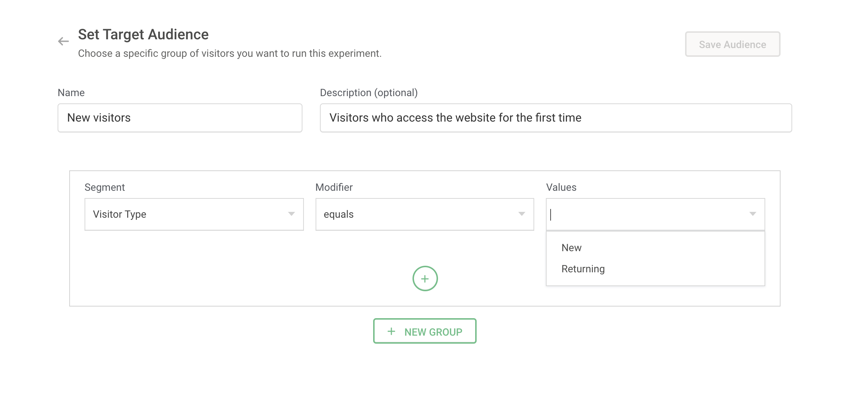The height and width of the screenshot is (407, 868).
Task: Click the Save Audience button
Action: coord(732,44)
